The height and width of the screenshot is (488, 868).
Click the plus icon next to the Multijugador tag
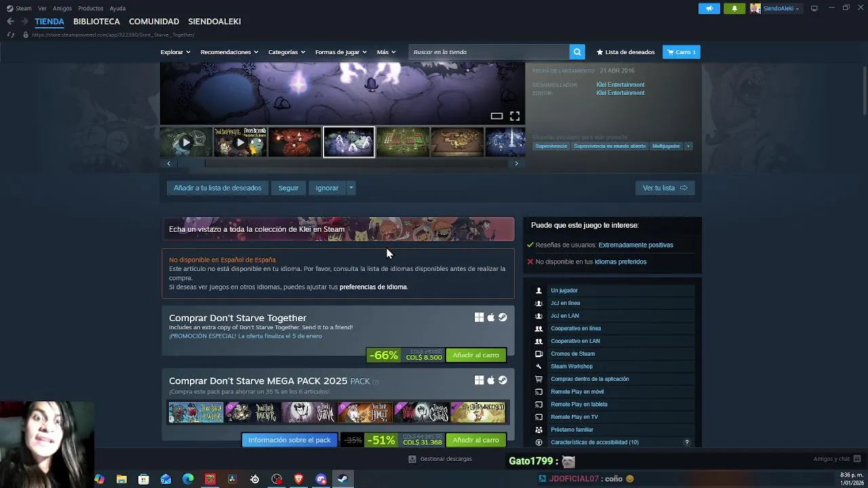[688, 146]
